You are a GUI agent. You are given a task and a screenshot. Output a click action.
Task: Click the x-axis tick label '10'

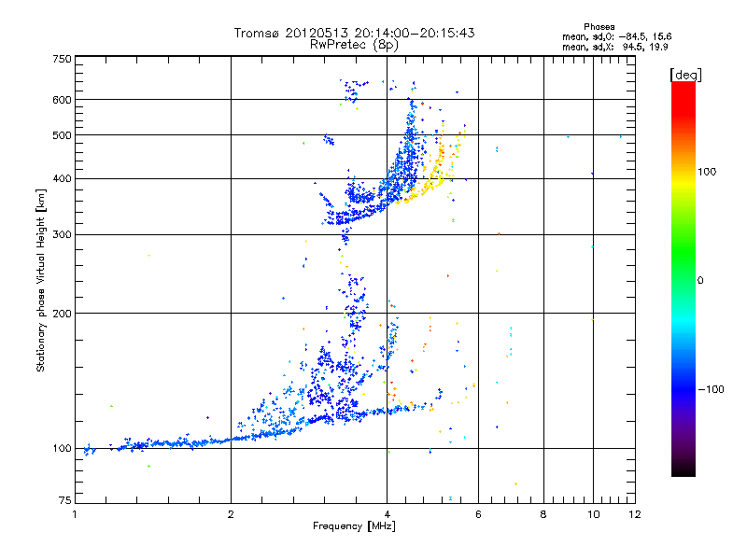(593, 514)
